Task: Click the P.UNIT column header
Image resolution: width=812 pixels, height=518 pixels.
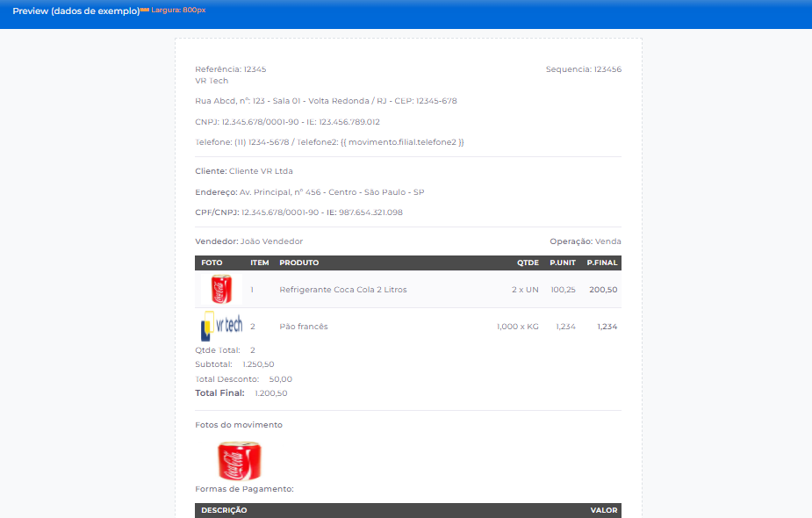Action: click(563, 263)
